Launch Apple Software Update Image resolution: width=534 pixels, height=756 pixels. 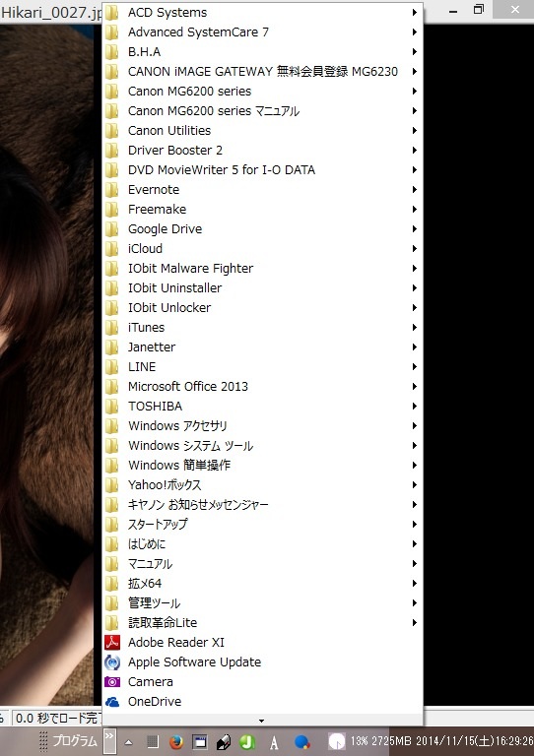pos(263,661)
